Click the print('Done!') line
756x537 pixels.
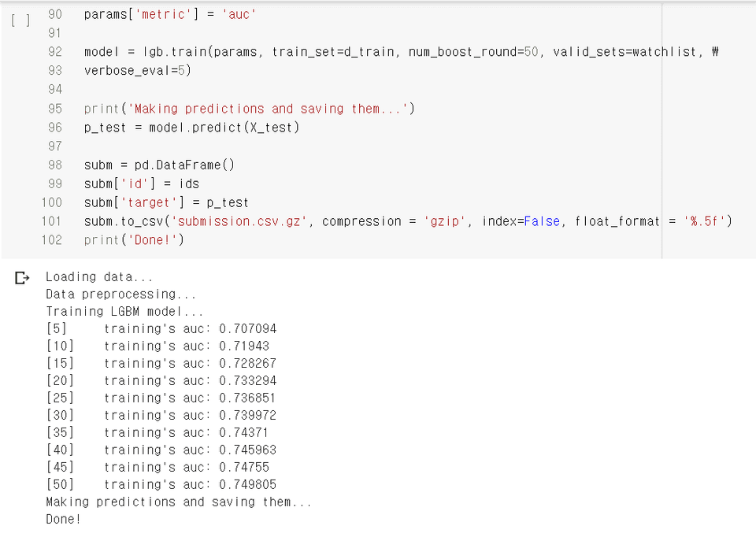coord(134,240)
